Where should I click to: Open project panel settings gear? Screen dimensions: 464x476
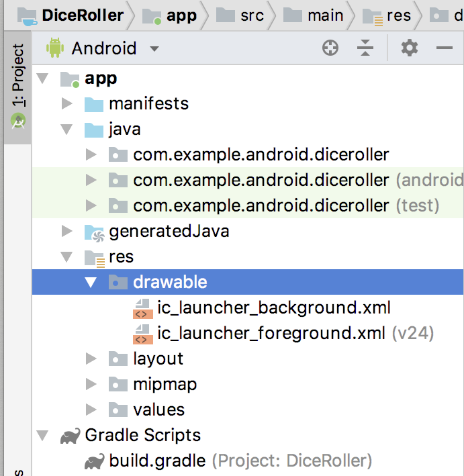pos(409,48)
